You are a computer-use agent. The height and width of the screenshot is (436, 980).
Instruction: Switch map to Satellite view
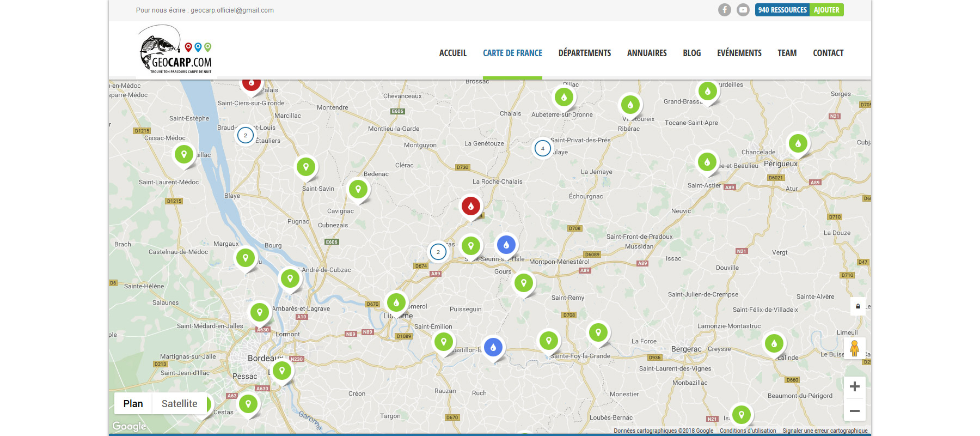coord(179,403)
